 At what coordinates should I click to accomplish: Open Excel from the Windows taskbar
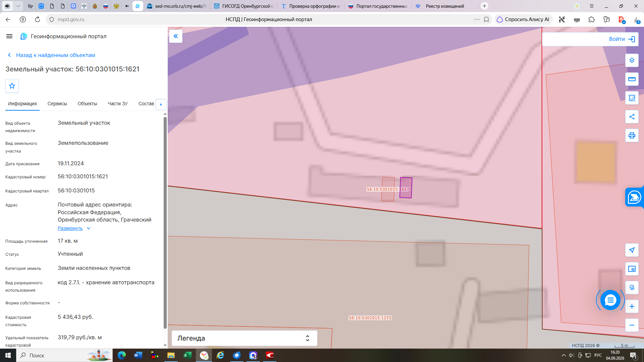pyautogui.click(x=187, y=355)
